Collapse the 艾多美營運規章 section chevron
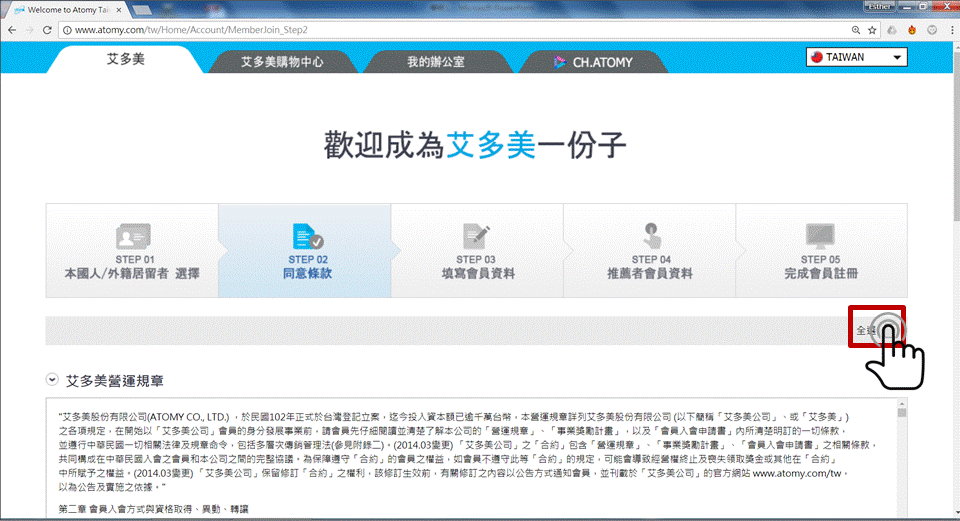This screenshot has width=960, height=521. click(52, 380)
